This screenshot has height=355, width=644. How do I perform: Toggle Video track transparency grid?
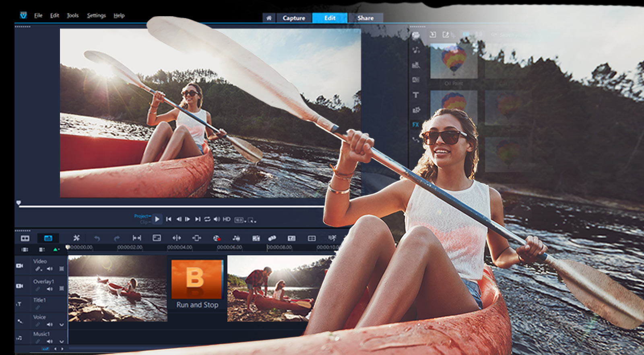(62, 269)
